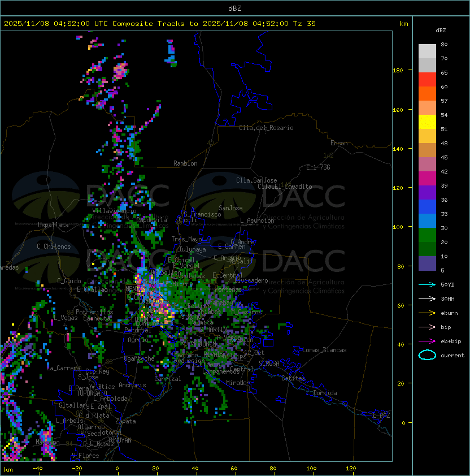Image resolution: width=470 pixels, height=476 pixels.
Task: Click the 'km' unit label at bottom left
Action: click(8, 470)
